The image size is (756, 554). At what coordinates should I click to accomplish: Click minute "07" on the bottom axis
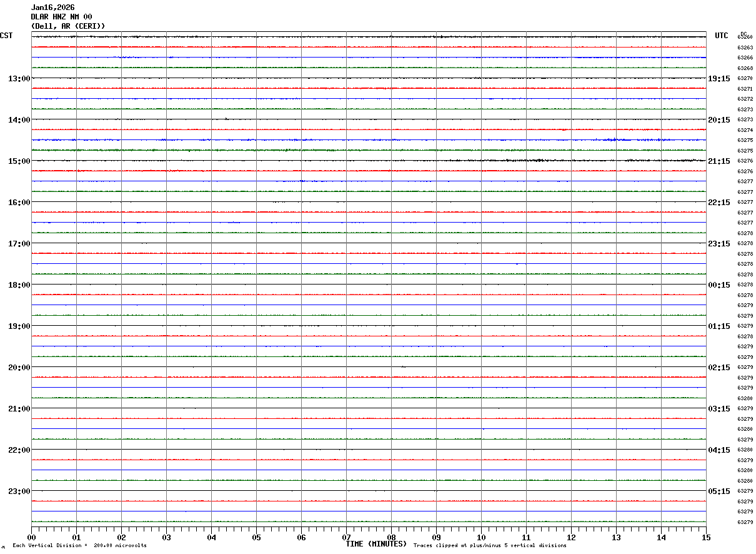pos(346,537)
